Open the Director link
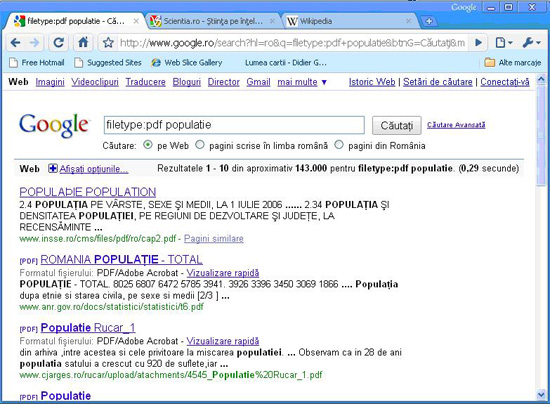 pos(223,82)
